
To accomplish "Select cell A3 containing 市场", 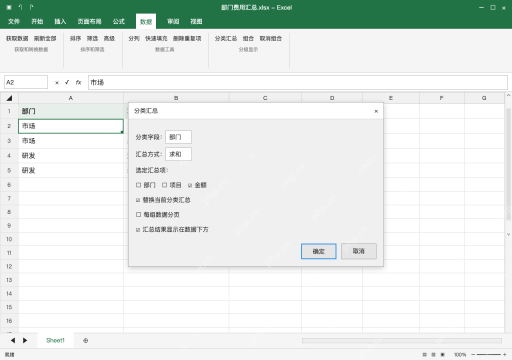I will [71, 141].
